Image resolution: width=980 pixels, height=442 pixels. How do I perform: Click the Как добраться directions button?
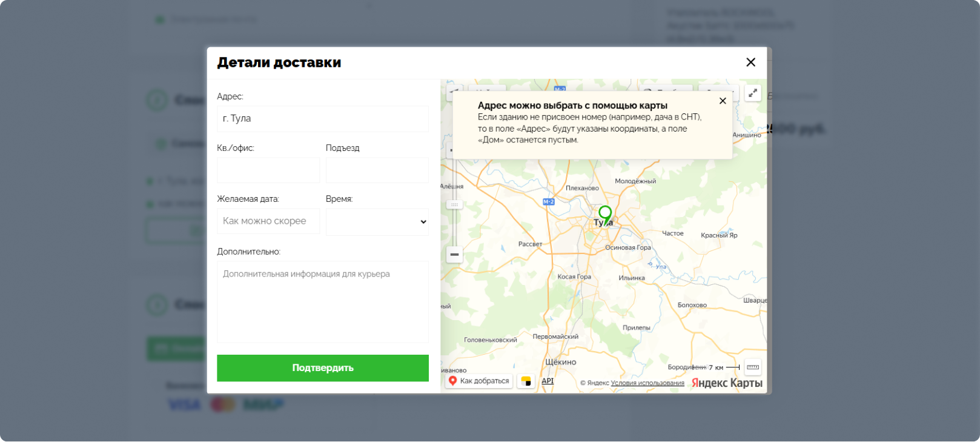pos(478,381)
